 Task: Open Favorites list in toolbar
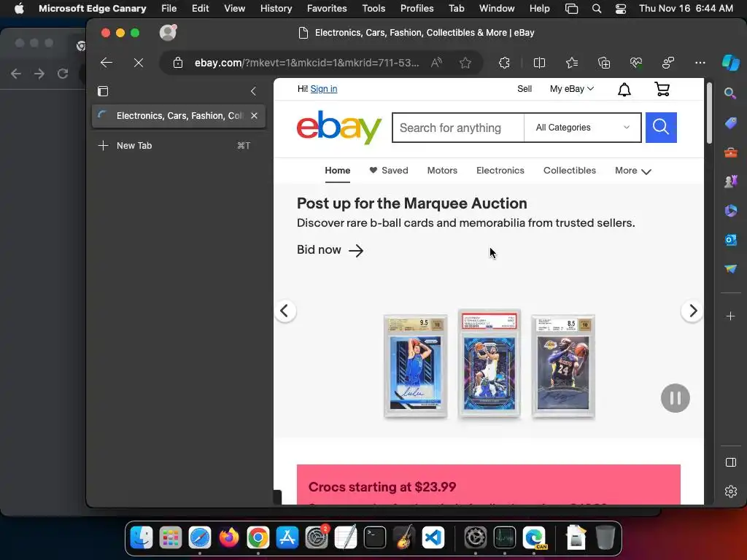click(x=572, y=63)
